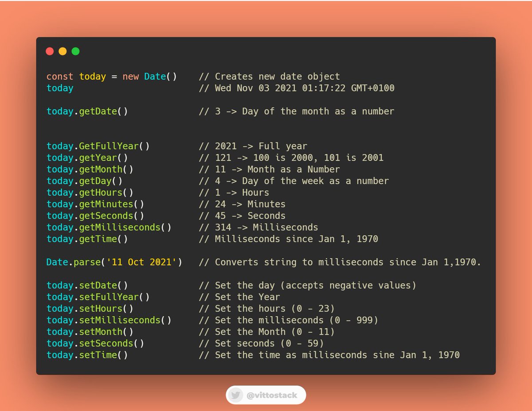532x411 pixels.
Task: Select comment 'Set the milliseconds (0 - 999)'
Action: [x=297, y=320]
